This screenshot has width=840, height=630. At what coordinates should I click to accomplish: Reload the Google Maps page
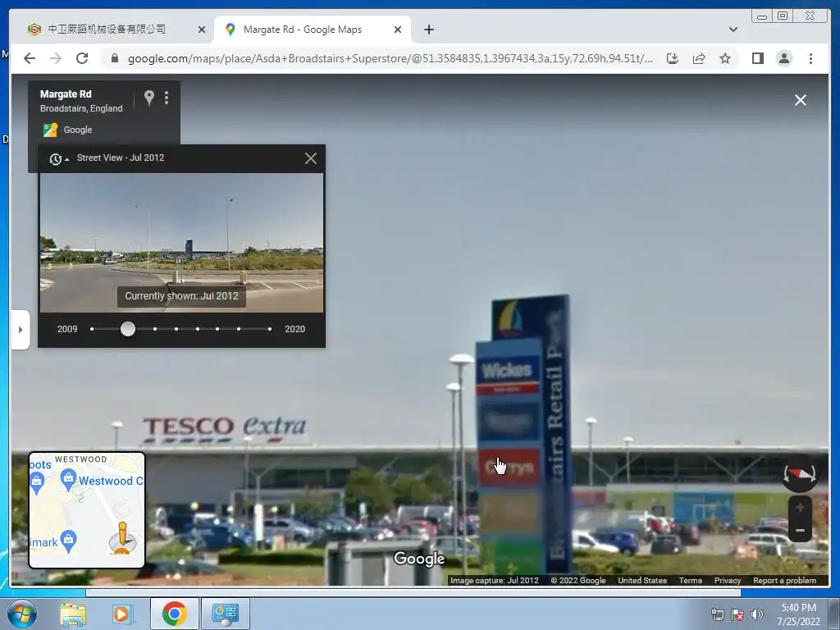82,58
